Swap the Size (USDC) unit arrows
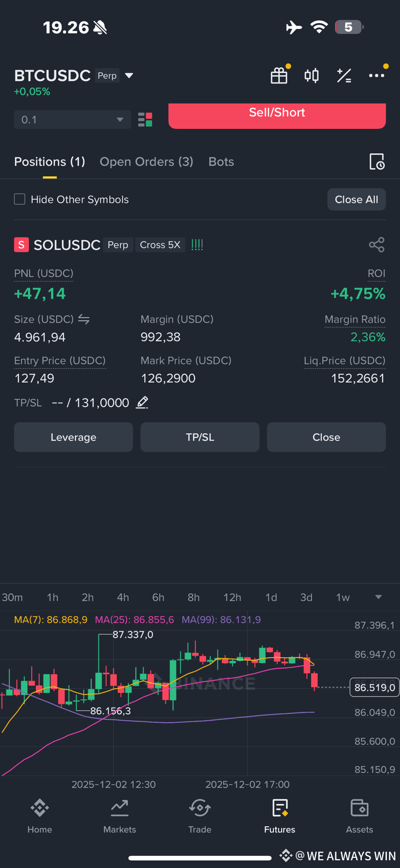Screen dimensions: 400x868 point(84,319)
